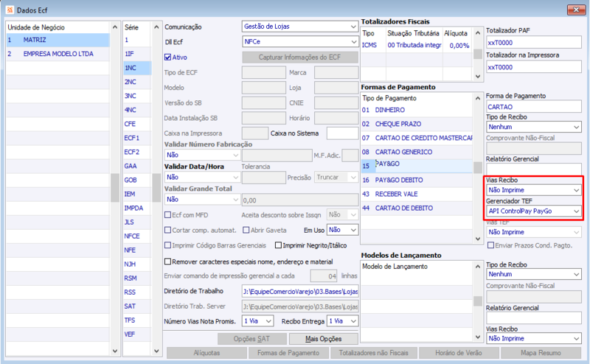Click Totalizadores Fiscais scroll-up arrow
Image resolution: width=590 pixels, height=364 pixels.
[478, 33]
